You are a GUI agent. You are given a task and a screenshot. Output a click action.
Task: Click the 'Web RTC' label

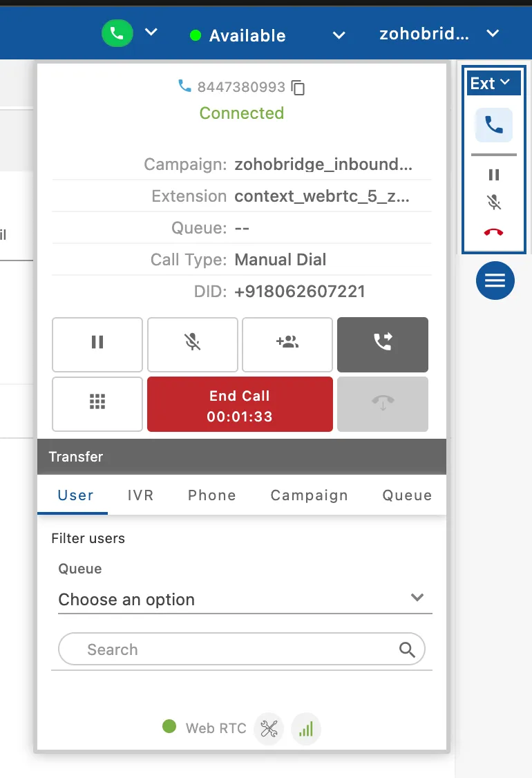pos(216,728)
